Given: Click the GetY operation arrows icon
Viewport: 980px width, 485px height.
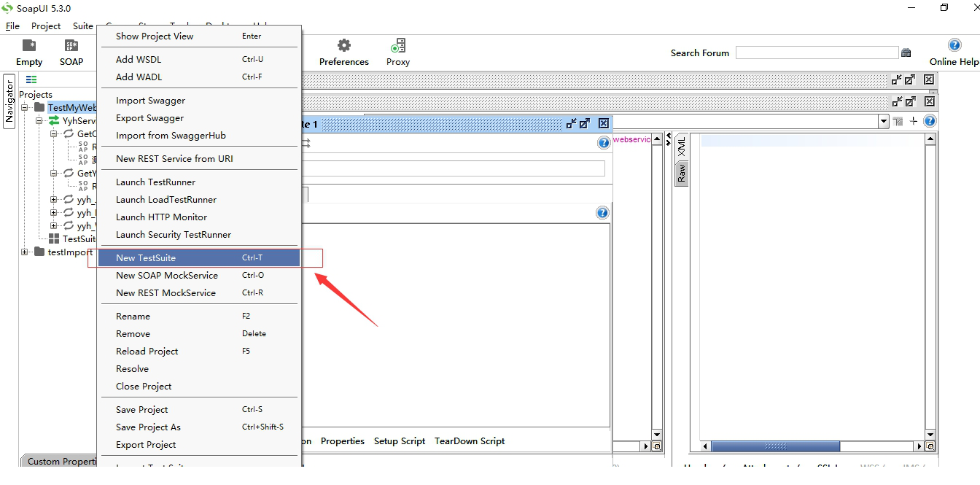Looking at the screenshot, I should (69, 173).
